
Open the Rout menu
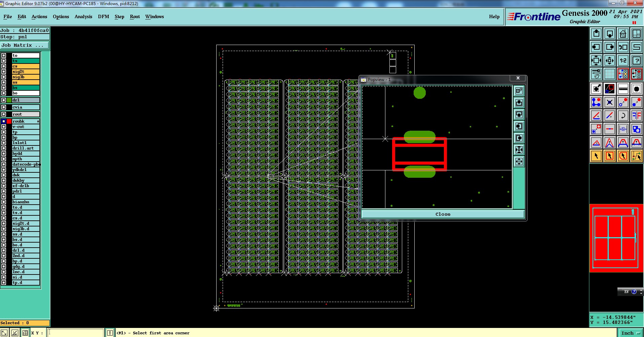[x=135, y=16]
